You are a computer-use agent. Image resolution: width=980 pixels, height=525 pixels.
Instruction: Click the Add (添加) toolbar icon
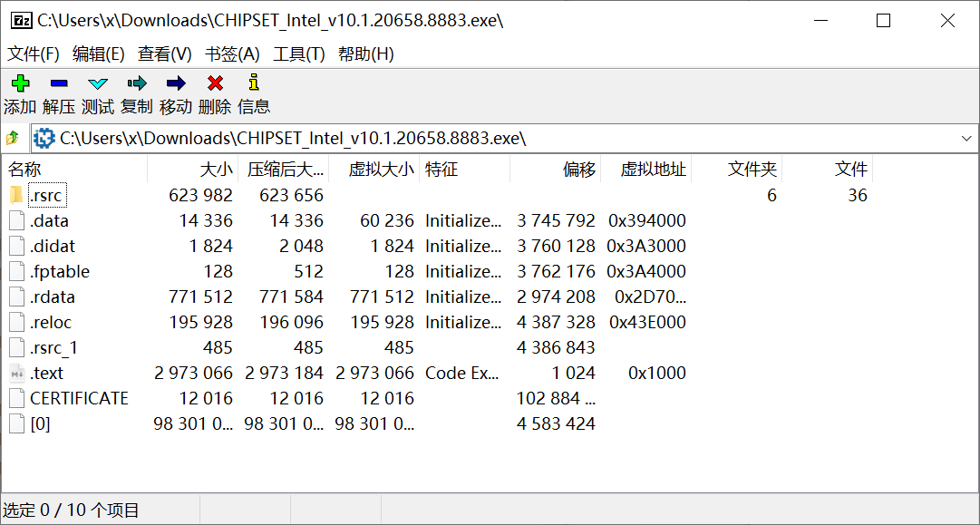click(x=21, y=83)
